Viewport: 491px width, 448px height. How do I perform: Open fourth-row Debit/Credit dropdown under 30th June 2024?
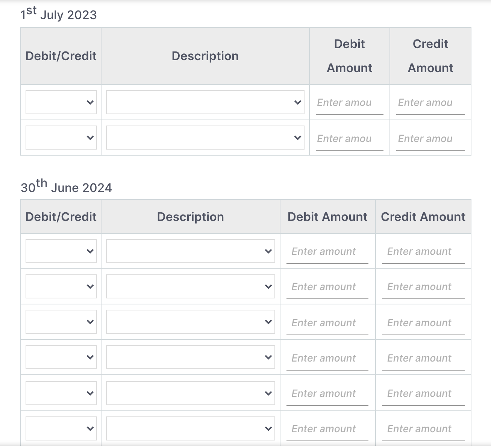point(61,357)
